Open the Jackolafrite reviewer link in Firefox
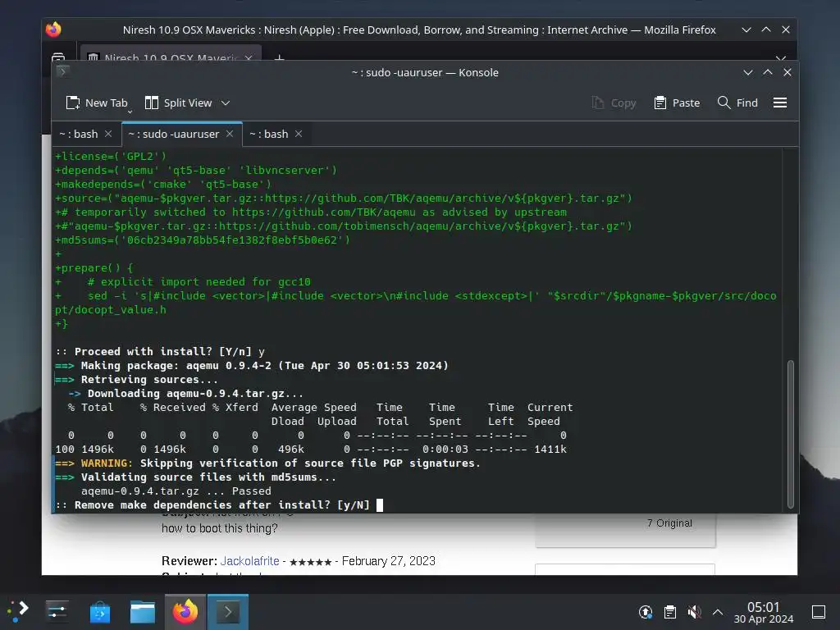Image resolution: width=840 pixels, height=630 pixels. click(x=249, y=561)
